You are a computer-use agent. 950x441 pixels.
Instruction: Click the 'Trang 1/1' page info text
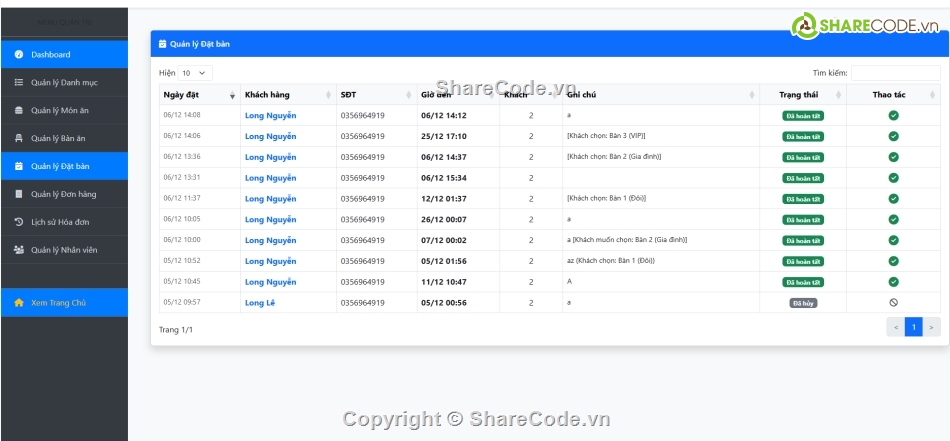pos(176,330)
